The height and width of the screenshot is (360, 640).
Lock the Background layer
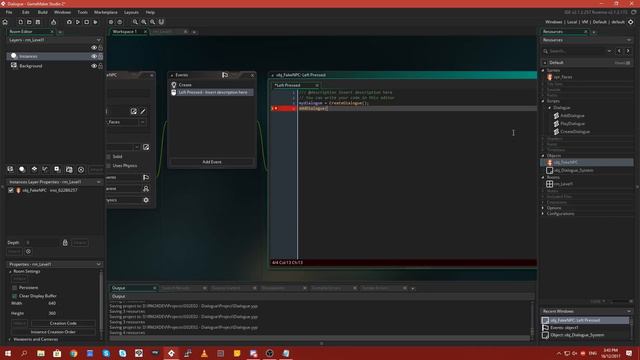[100, 66]
